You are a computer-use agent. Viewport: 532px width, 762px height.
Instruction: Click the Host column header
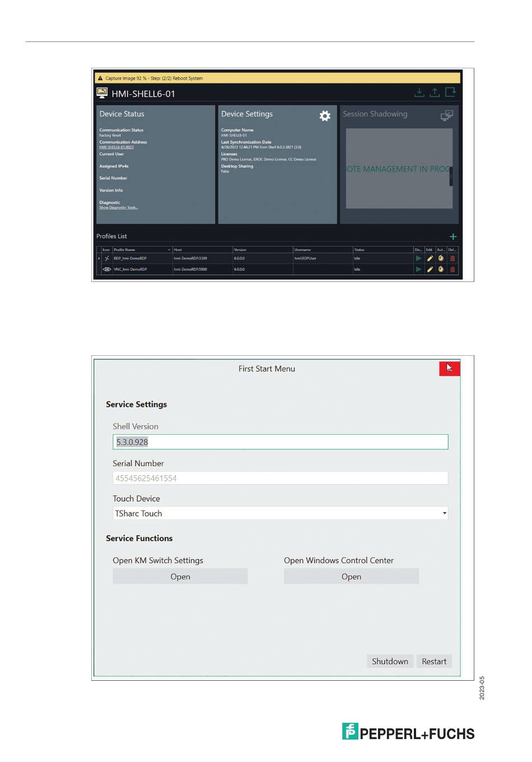(202, 250)
